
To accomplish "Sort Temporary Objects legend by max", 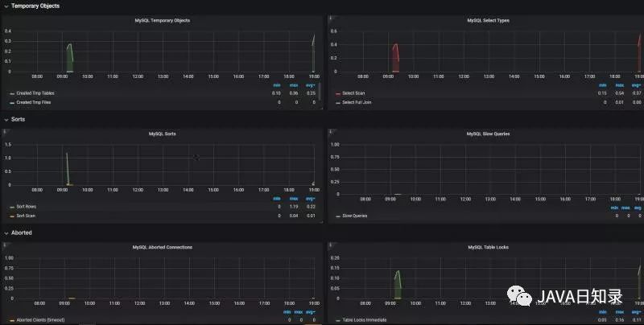I will (x=294, y=85).
